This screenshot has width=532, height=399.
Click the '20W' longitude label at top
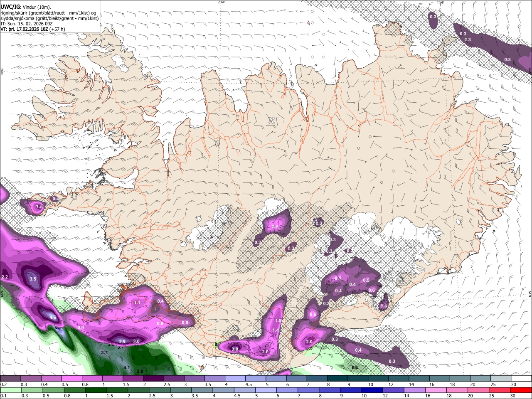click(x=221, y=2)
